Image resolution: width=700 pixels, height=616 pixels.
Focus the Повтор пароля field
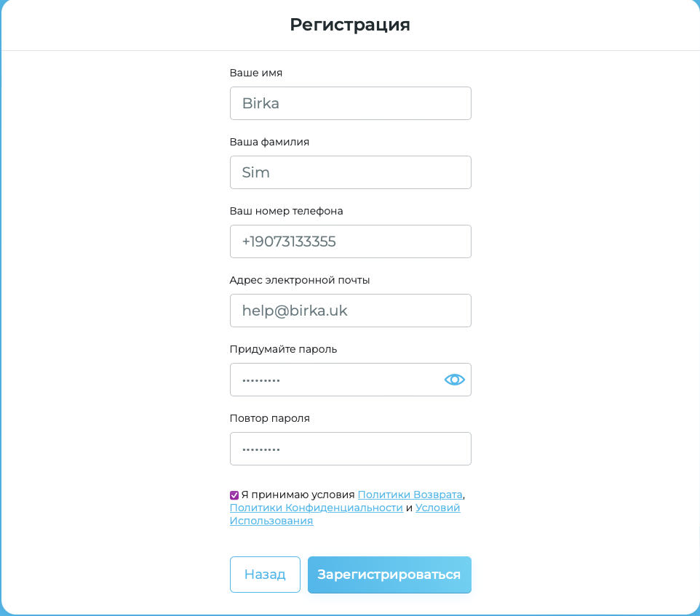coord(351,449)
